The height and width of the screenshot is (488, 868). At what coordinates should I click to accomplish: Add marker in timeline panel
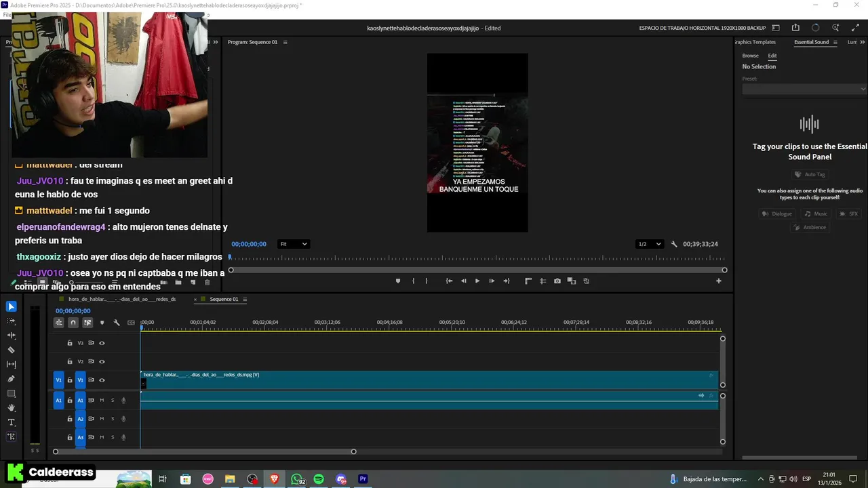(x=102, y=323)
